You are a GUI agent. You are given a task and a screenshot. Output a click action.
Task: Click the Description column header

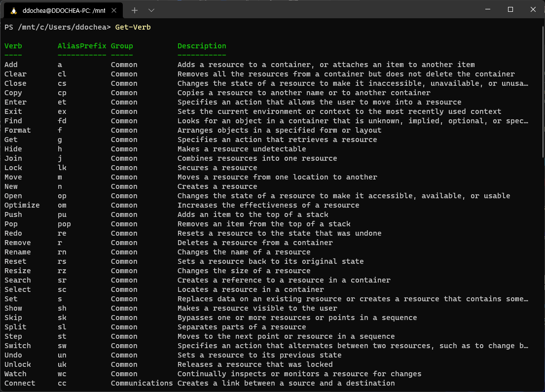click(x=202, y=46)
